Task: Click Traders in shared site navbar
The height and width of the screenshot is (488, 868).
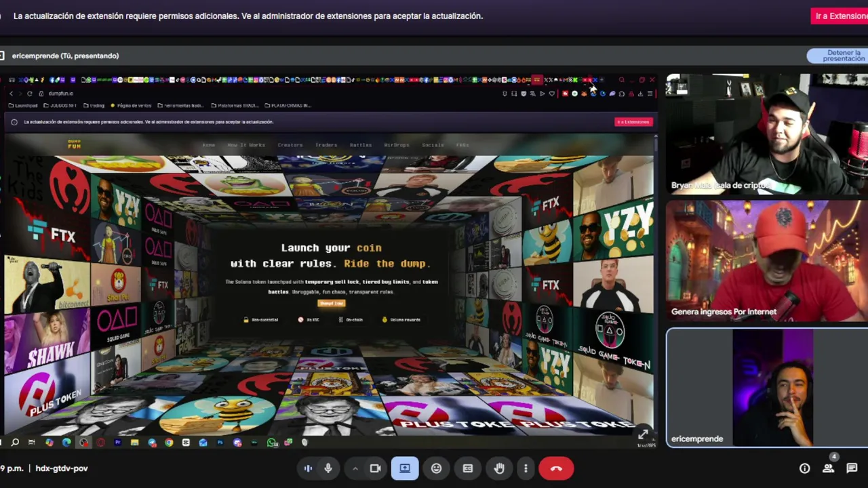Action: (326, 145)
